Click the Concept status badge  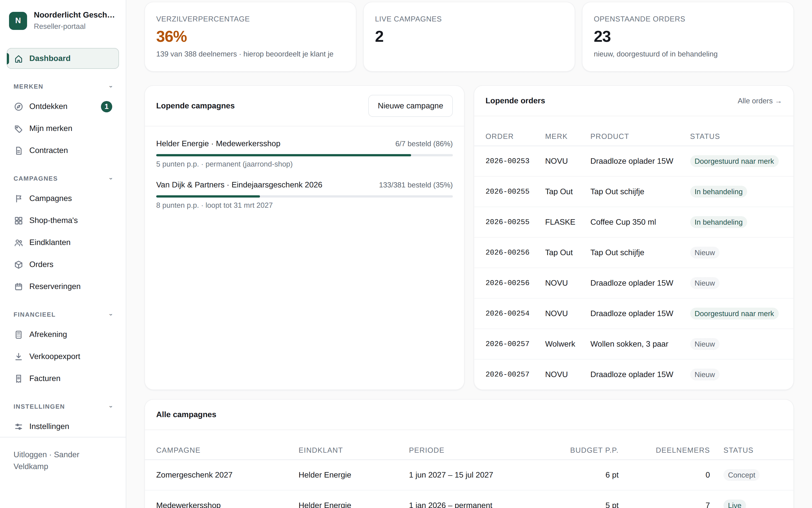741,475
